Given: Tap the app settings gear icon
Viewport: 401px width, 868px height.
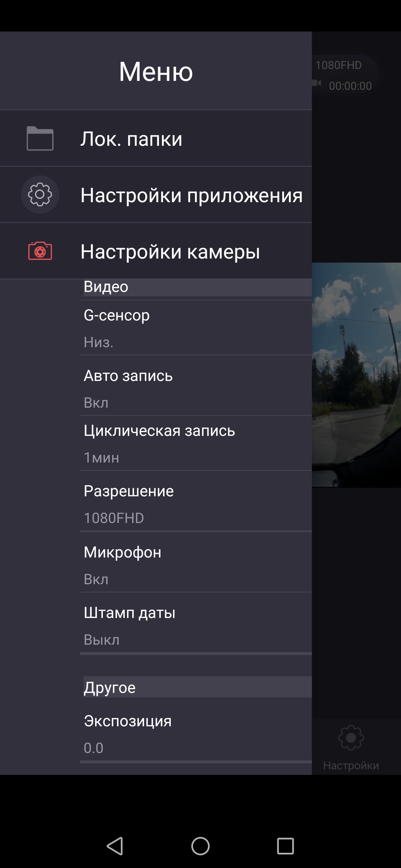Looking at the screenshot, I should coord(40,194).
